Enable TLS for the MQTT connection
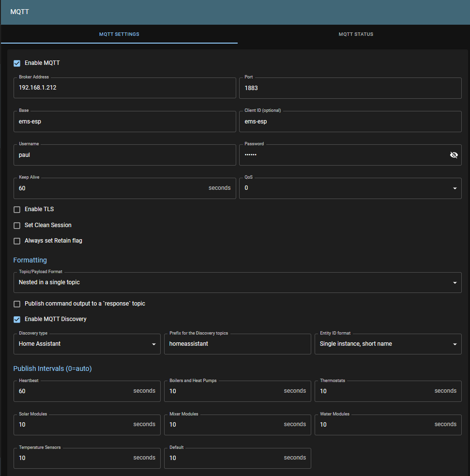The image size is (470, 476). [x=16, y=209]
